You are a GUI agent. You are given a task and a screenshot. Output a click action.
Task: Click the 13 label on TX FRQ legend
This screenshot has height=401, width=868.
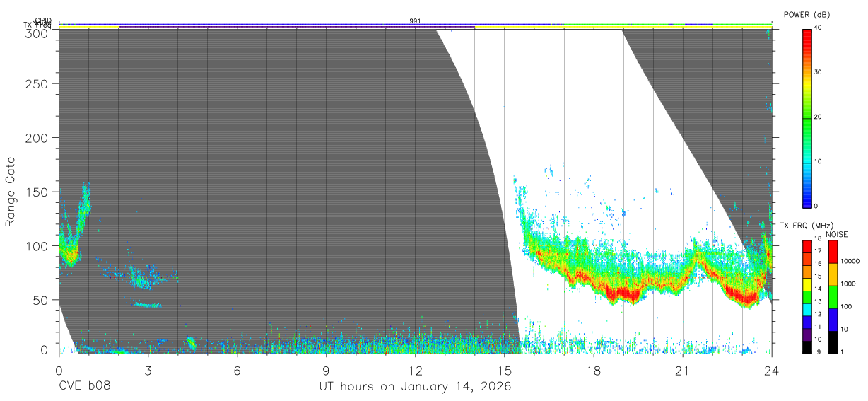pyautogui.click(x=819, y=302)
